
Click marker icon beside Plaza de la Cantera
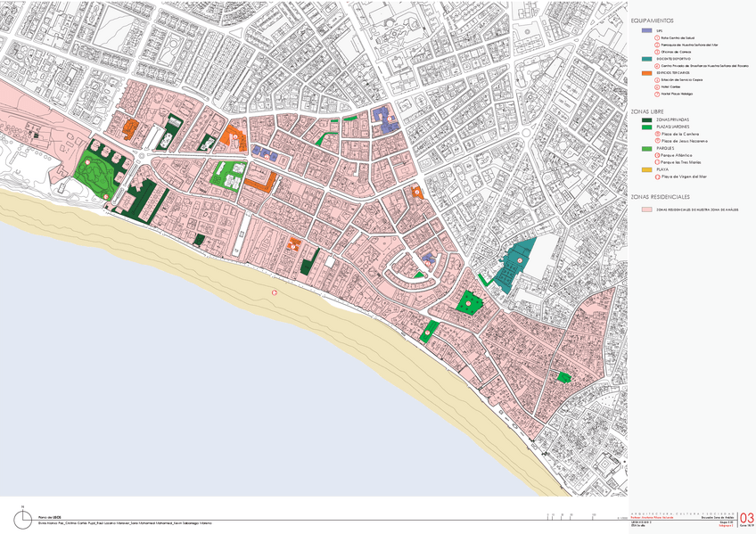657,134
